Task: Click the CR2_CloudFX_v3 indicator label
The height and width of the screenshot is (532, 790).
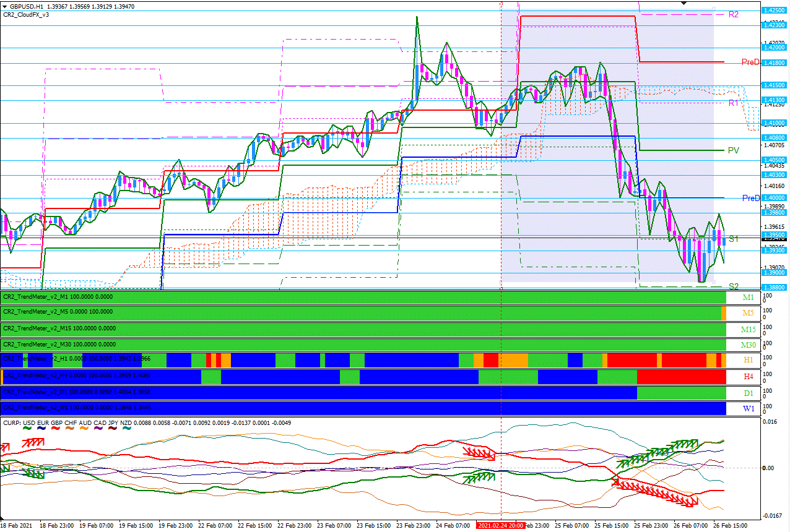Action: 26,15
